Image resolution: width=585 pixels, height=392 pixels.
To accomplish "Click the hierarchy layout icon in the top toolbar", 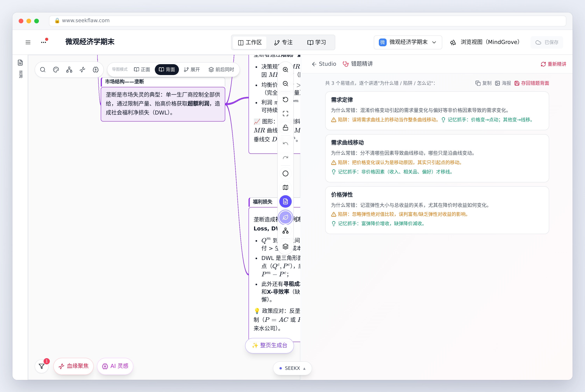I will pyautogui.click(x=69, y=69).
